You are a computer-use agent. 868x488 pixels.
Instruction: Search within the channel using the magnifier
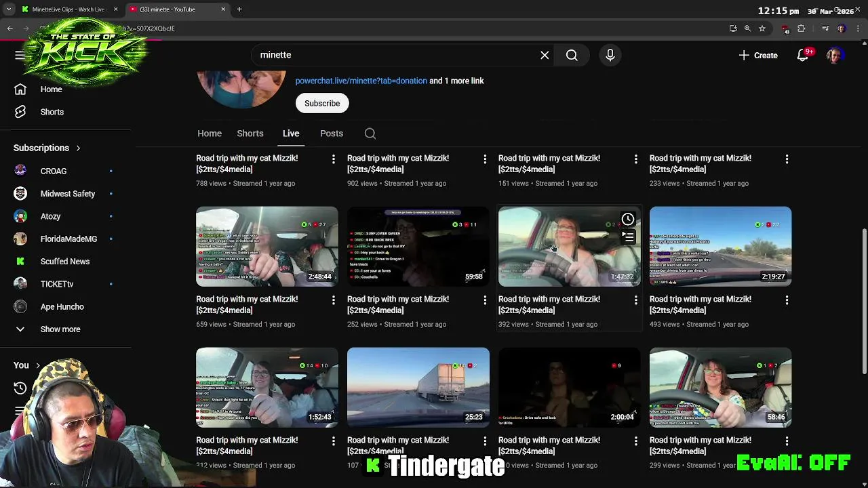pyautogui.click(x=370, y=134)
